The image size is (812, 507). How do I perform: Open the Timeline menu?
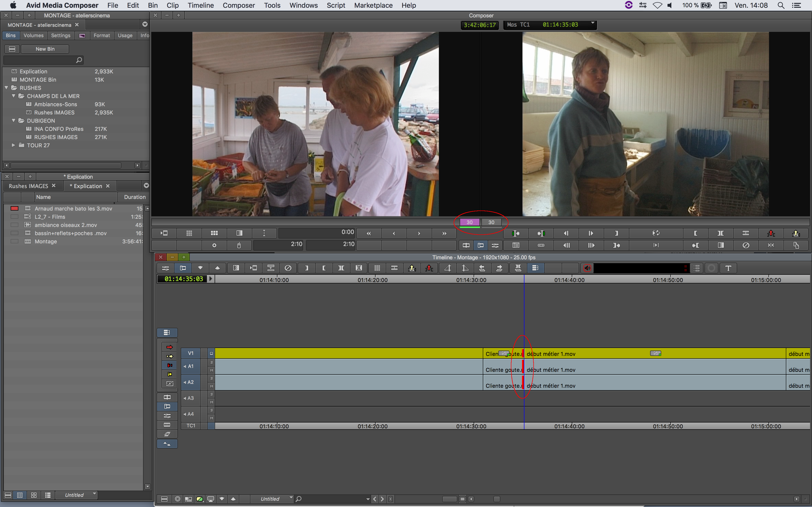pos(200,5)
